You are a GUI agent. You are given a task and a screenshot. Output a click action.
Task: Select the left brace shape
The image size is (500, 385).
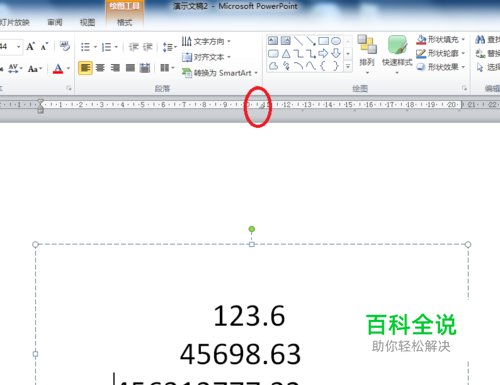pyautogui.click(x=323, y=66)
